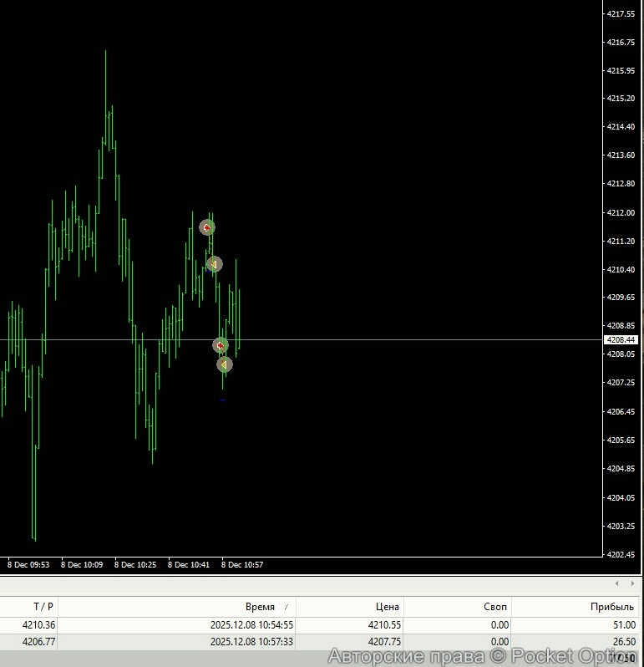The image size is (644, 667).
Task: Click the right scroll arrow above the table
Action: tap(632, 583)
